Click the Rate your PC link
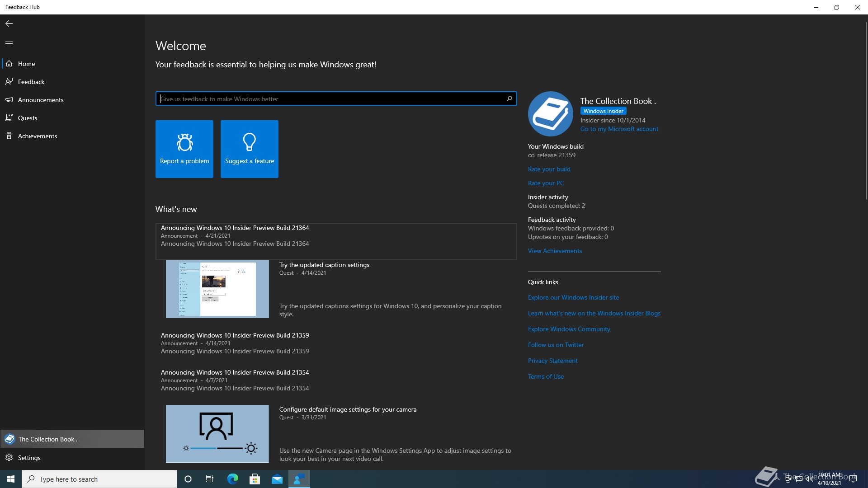This screenshot has height=488, width=868. [546, 183]
